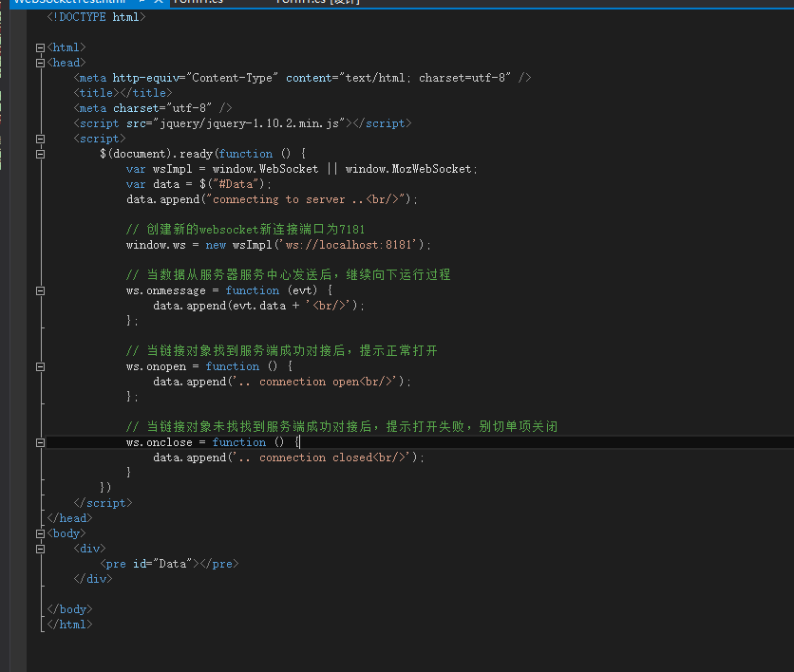Switch to the Form1.cs tab
This screenshot has width=794, height=672.
(198, 3)
